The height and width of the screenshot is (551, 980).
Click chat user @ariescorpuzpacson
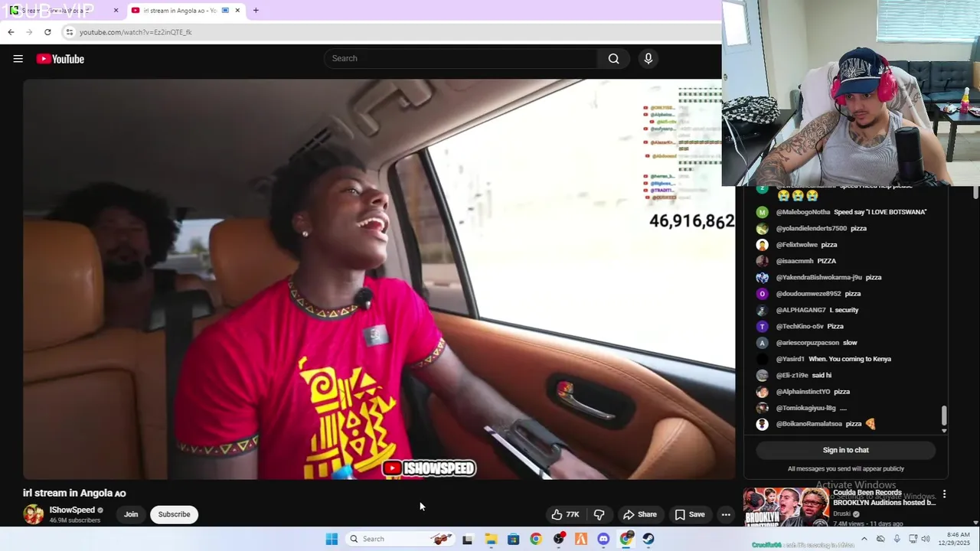[808, 343]
